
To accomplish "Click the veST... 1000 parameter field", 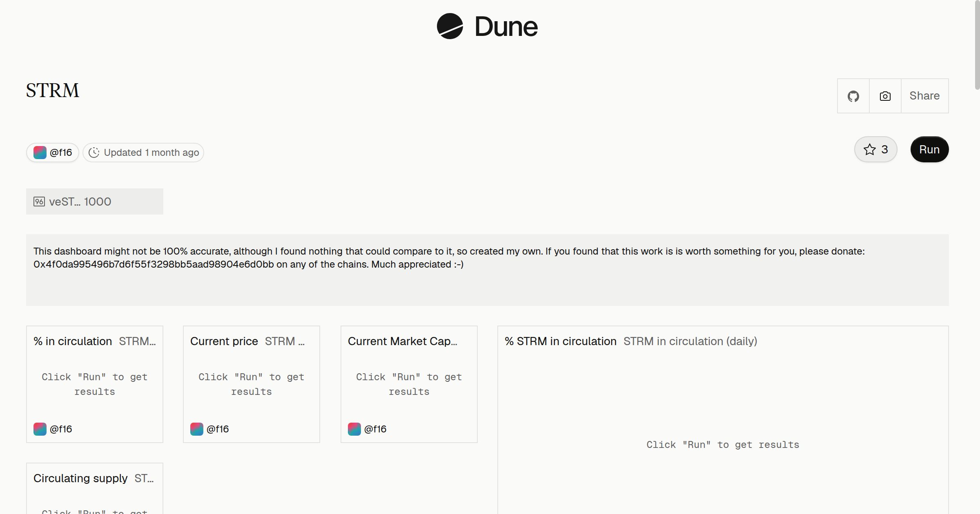I will pos(95,202).
